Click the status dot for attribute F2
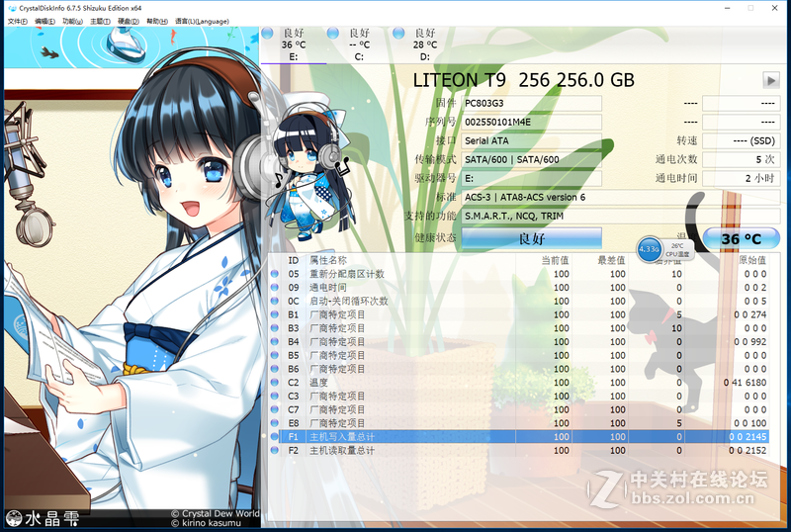Viewport: 791px width, 532px height. [x=275, y=450]
